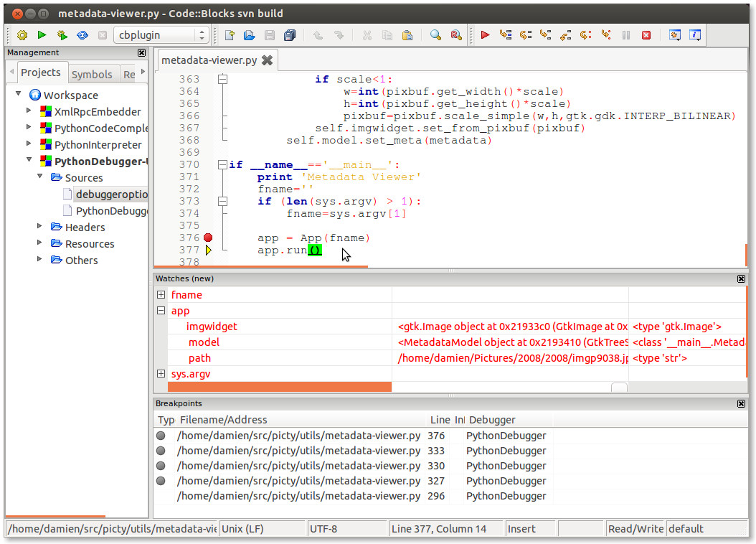756x544 pixels.
Task: Expand the fname watch entry
Action: 161,294
